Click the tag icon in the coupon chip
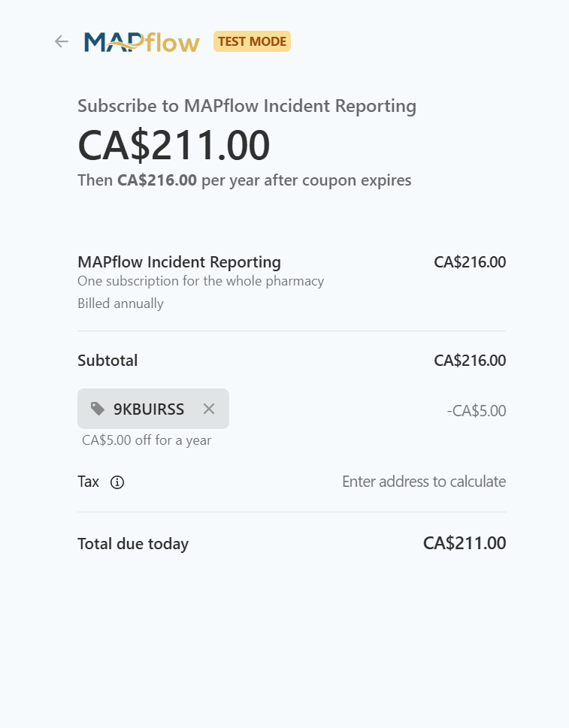Screen dimensions: 569x728 pyautogui.click(x=98, y=409)
